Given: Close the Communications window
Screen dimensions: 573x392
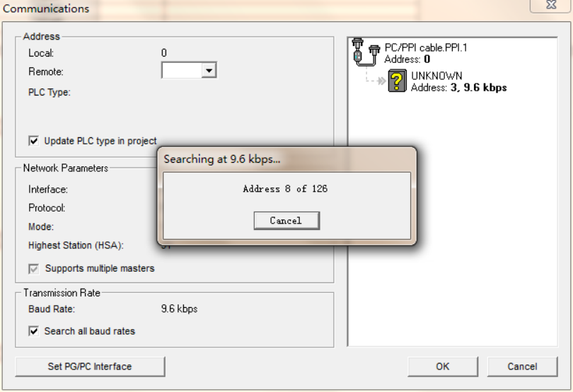Looking at the screenshot, I should [550, 5].
